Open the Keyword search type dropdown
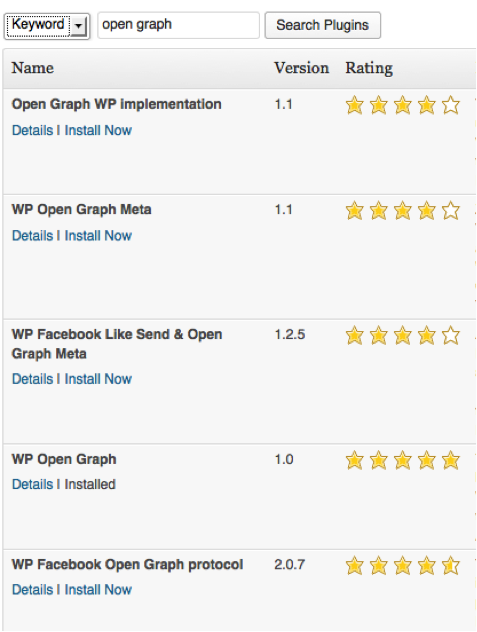Viewport: 477px width, 632px height. (x=47, y=25)
